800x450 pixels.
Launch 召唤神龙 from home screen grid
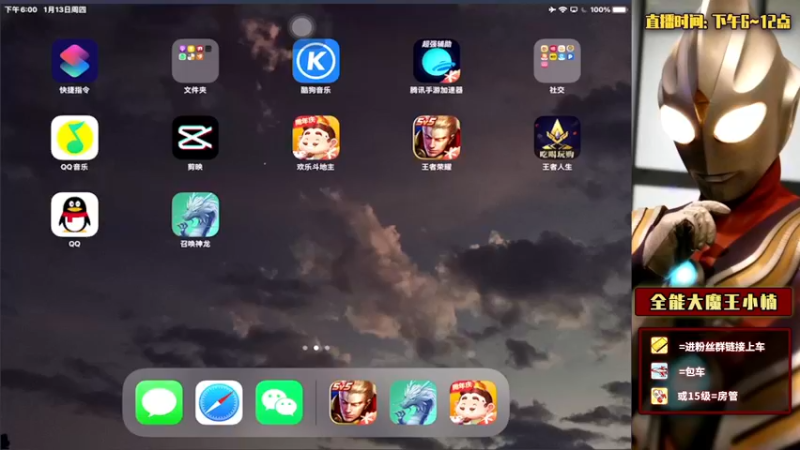(x=195, y=215)
